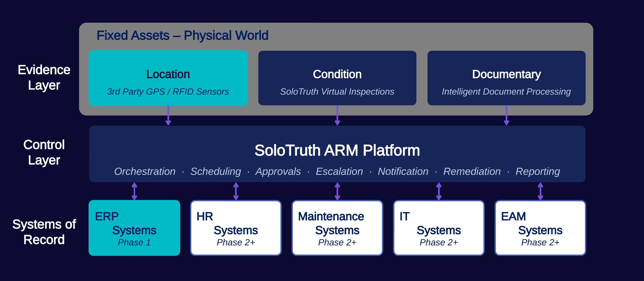Click the double arrow above HR Systems

tap(236, 191)
